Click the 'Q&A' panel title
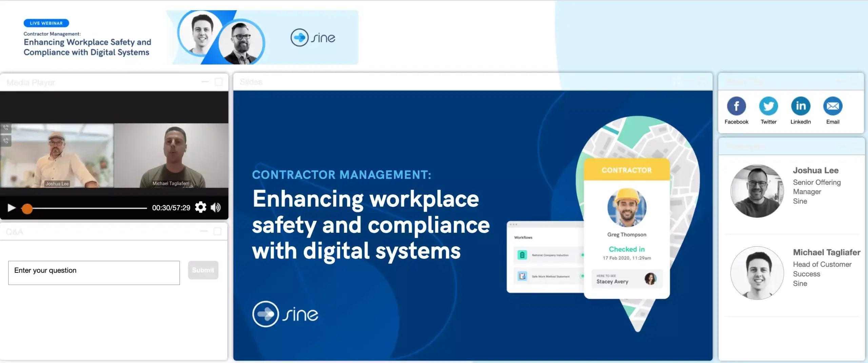Screen dimensions: 868x363 (x=15, y=232)
